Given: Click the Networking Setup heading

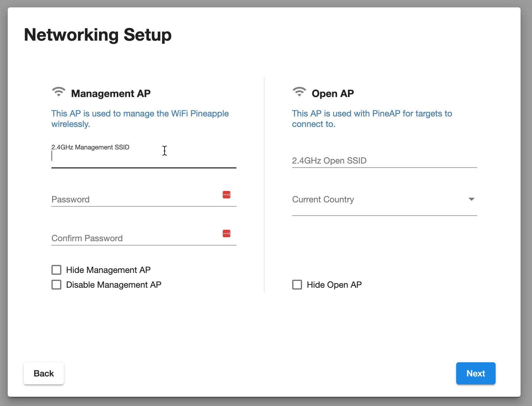Looking at the screenshot, I should tap(98, 35).
